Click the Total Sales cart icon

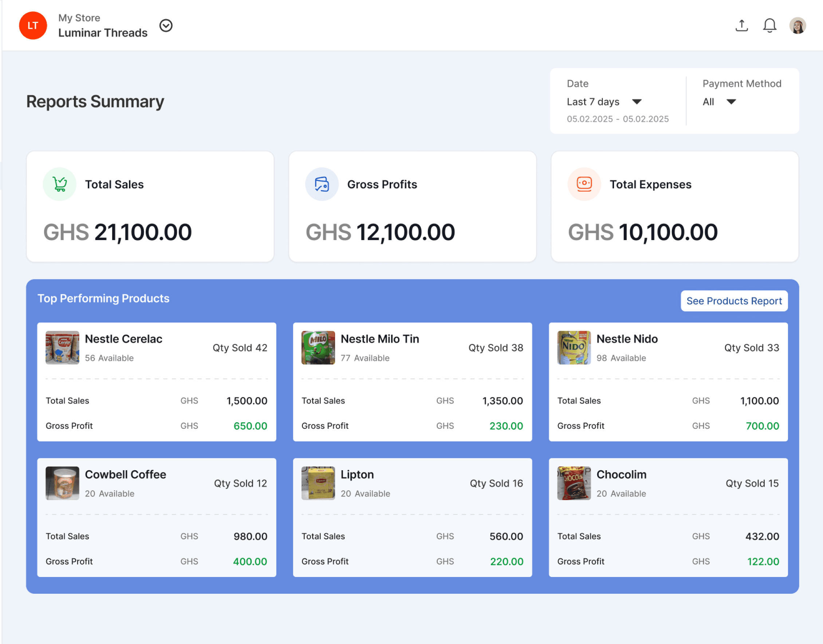(60, 184)
